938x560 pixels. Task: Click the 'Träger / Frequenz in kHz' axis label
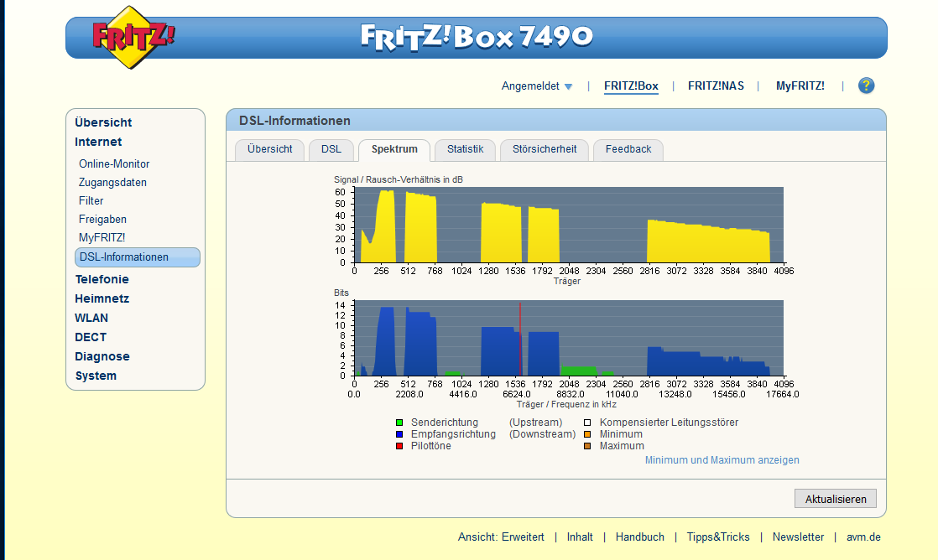[x=566, y=405]
